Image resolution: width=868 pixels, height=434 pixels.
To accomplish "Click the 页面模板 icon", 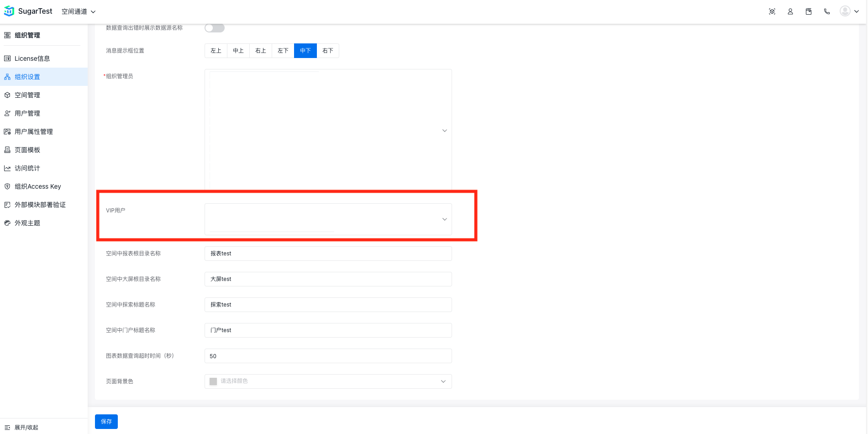I will 7,150.
